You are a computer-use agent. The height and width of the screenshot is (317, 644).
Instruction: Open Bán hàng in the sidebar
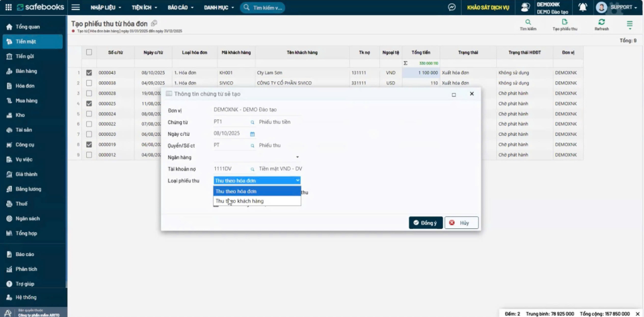[26, 71]
